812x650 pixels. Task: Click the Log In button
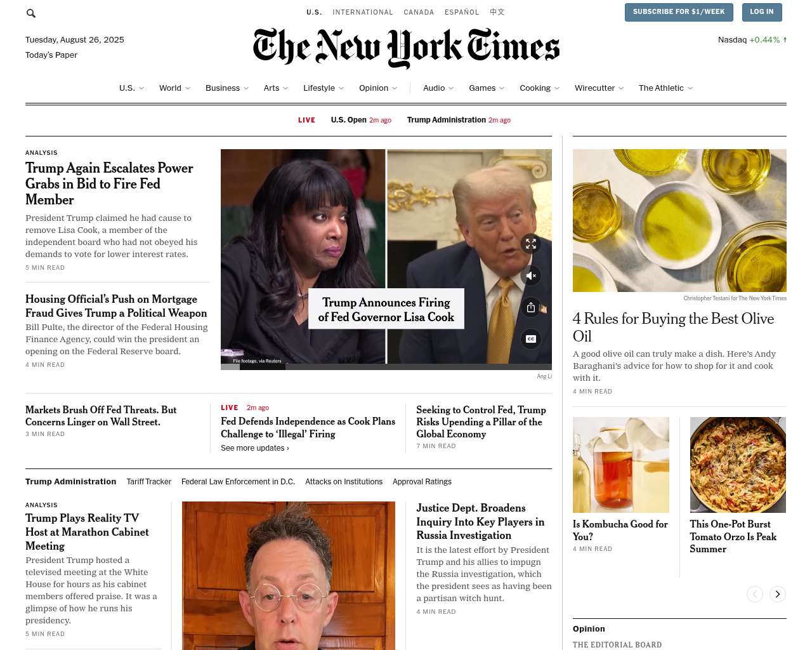pyautogui.click(x=762, y=12)
